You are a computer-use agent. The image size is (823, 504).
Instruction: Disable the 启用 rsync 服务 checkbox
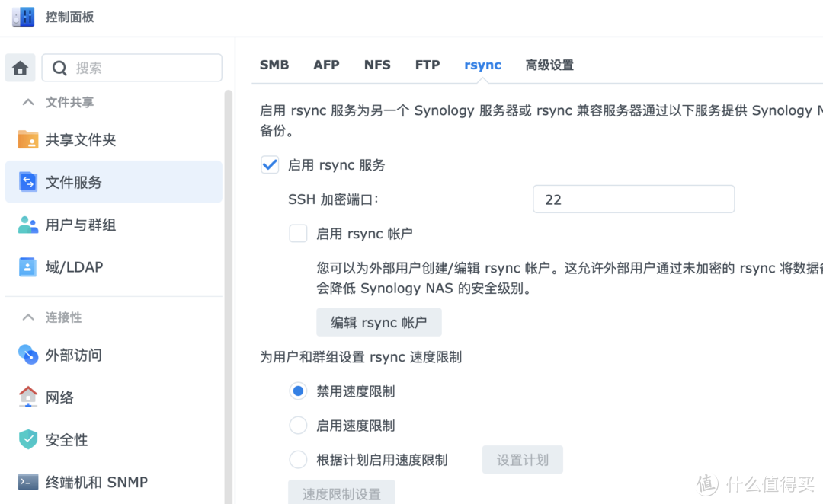click(269, 164)
